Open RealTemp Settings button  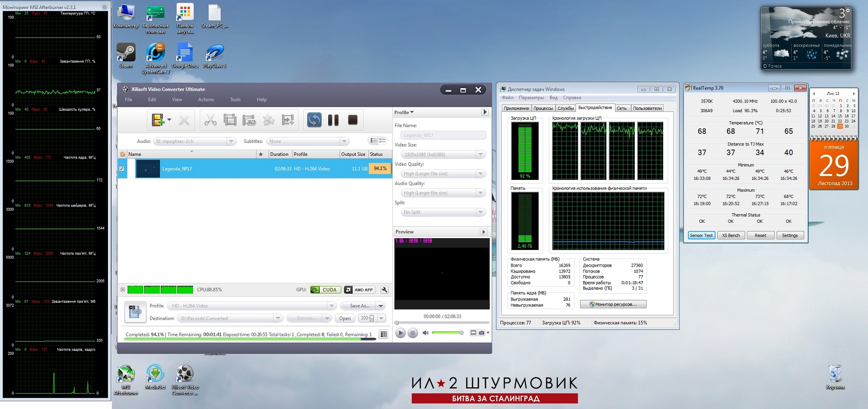(x=790, y=235)
